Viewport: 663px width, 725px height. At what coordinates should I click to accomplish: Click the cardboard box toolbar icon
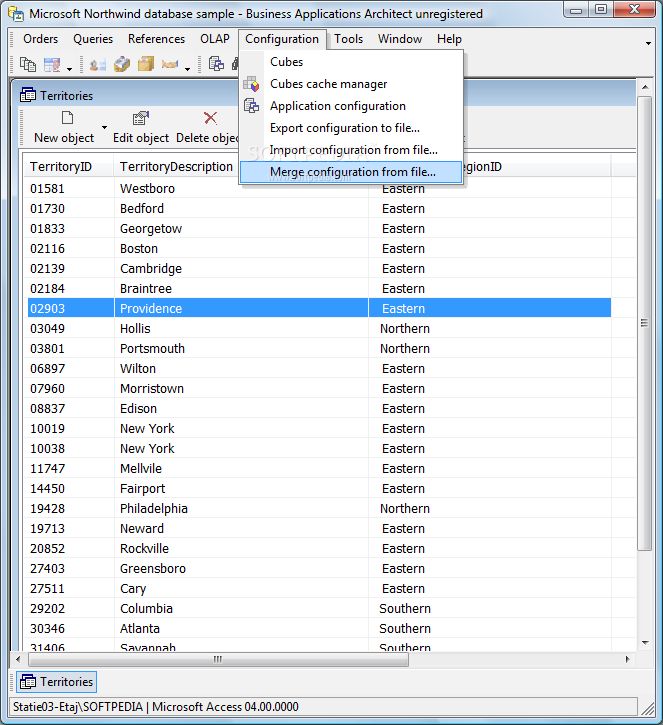(x=146, y=64)
